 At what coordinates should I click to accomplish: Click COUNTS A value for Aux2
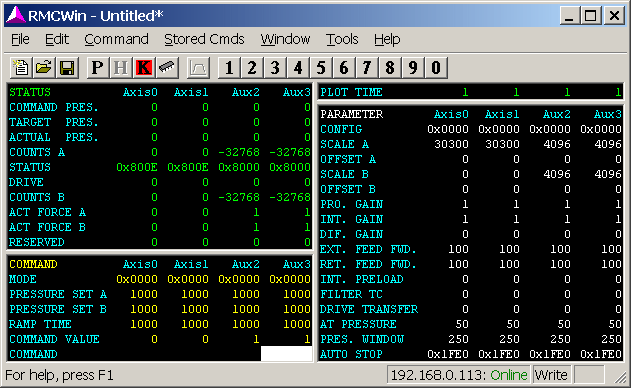239,152
